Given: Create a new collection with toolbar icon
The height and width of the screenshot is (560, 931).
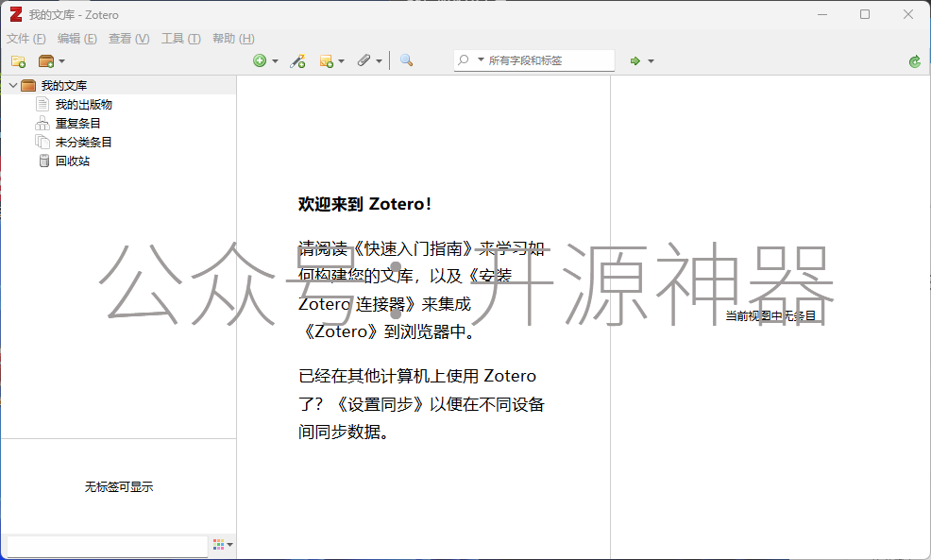Looking at the screenshot, I should click(x=18, y=61).
